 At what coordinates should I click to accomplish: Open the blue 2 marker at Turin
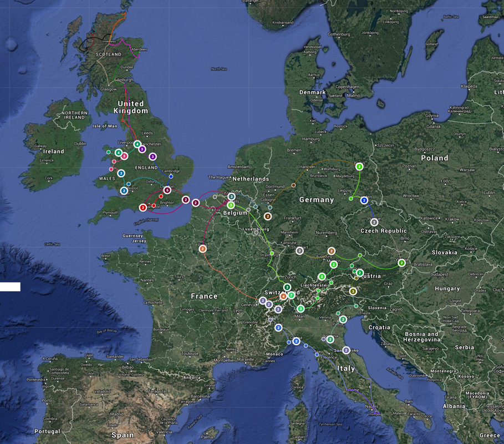(278, 328)
